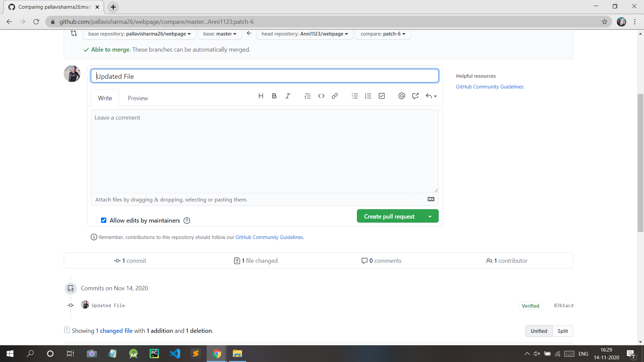644x362 pixels.
Task: Open the GitHub Community Guidelines link in the reminder
Action: pos(269,237)
